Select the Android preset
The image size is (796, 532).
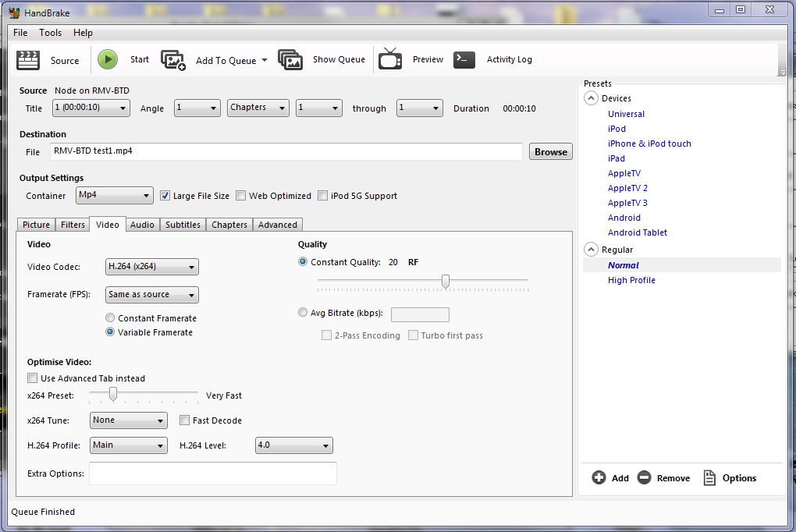coord(624,218)
